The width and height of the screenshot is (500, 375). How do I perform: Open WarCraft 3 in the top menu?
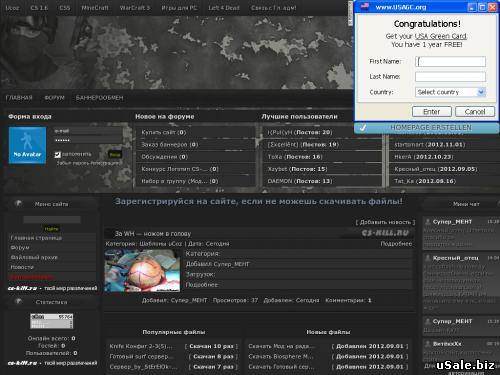tap(135, 7)
